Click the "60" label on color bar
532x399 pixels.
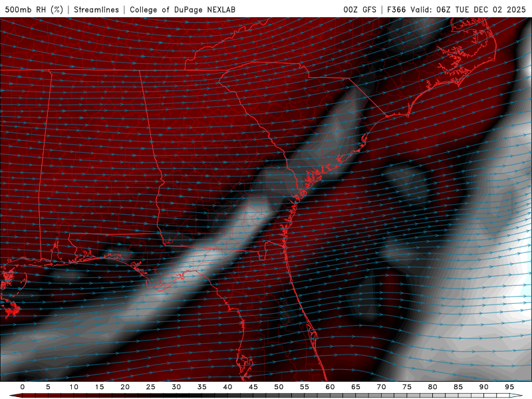pos(330,387)
